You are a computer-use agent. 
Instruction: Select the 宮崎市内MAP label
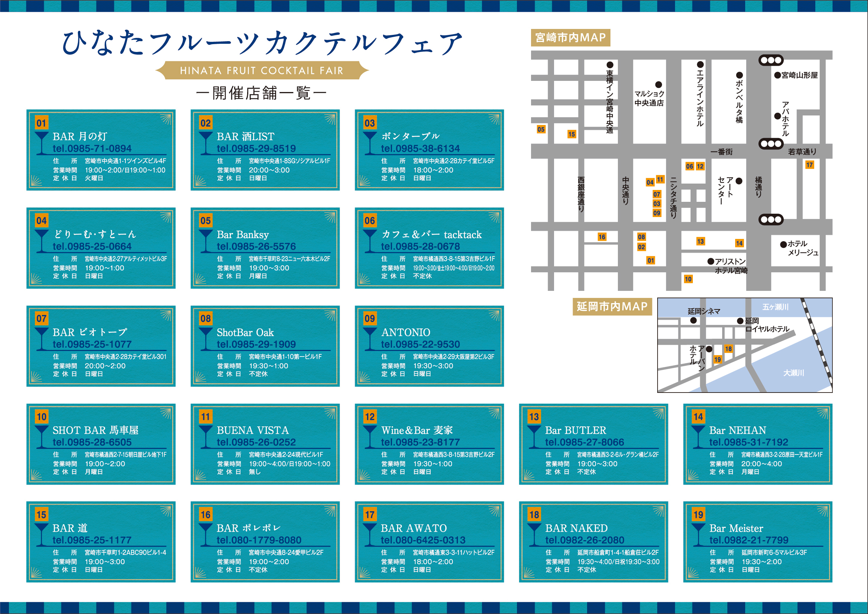click(x=570, y=37)
